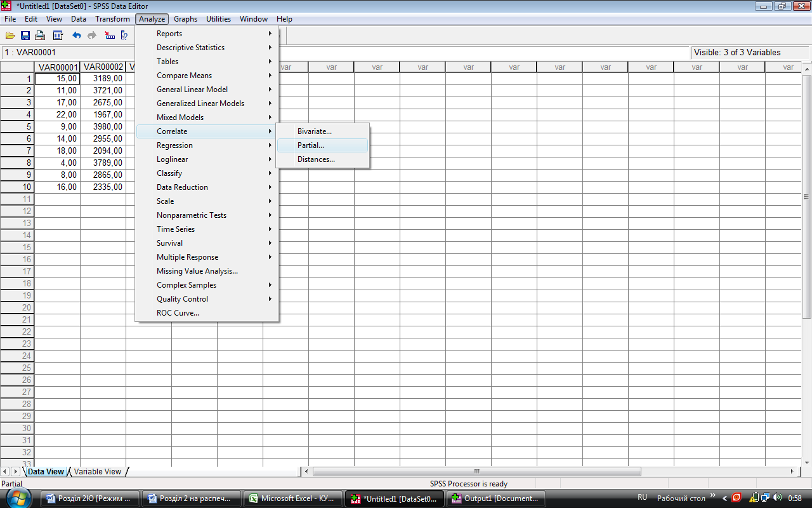Open the Window menu
The height and width of the screenshot is (508, 812).
pos(254,19)
